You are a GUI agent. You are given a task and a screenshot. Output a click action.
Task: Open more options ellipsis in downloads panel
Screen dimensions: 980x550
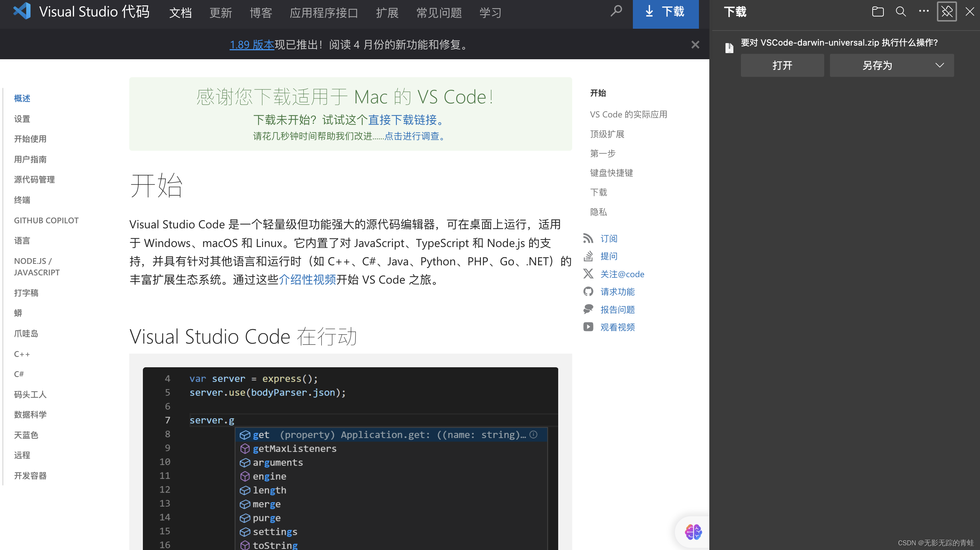click(x=923, y=11)
